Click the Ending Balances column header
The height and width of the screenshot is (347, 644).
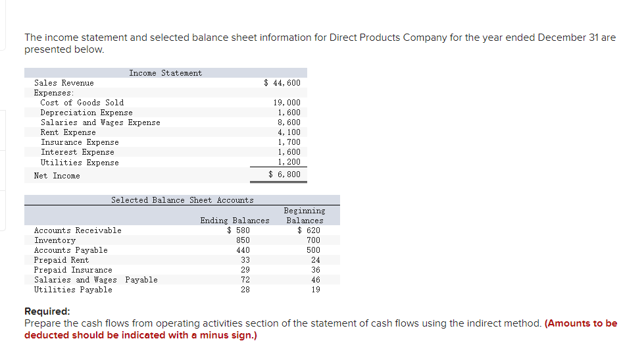click(235, 221)
